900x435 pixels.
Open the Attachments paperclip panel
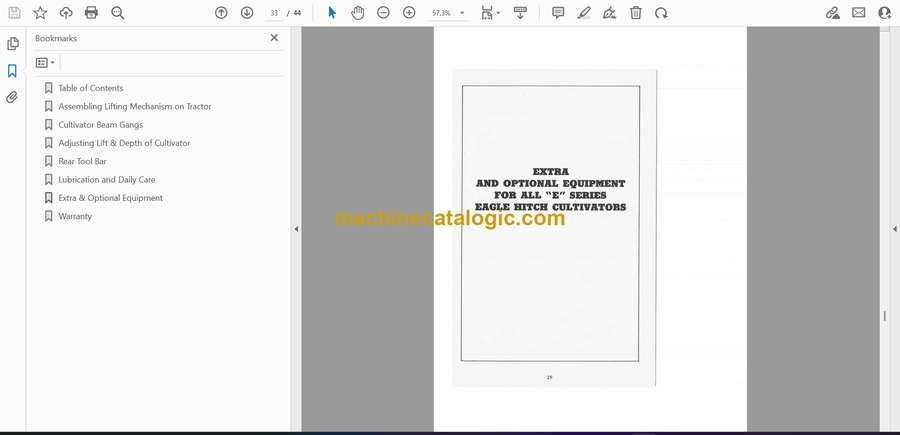[x=12, y=97]
